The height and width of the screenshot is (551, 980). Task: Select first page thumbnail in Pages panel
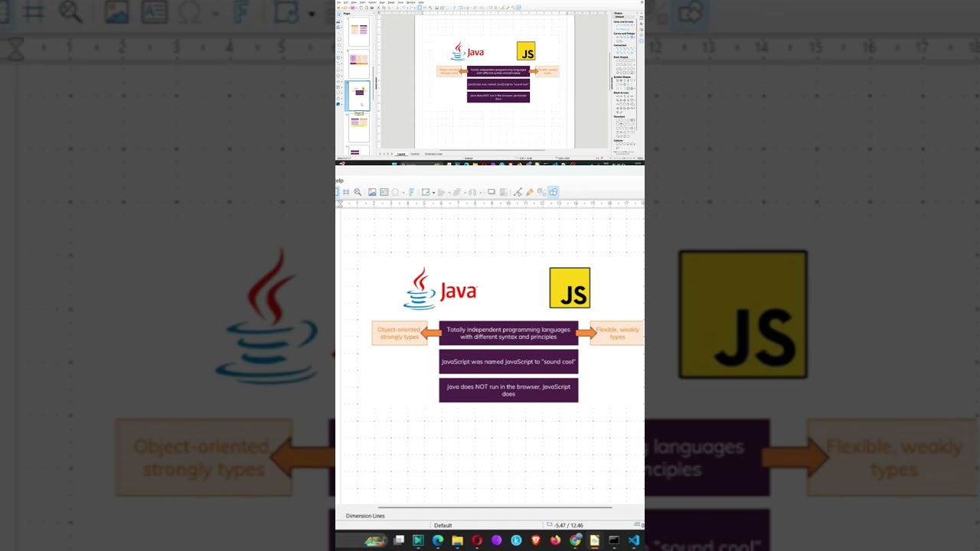click(x=359, y=31)
